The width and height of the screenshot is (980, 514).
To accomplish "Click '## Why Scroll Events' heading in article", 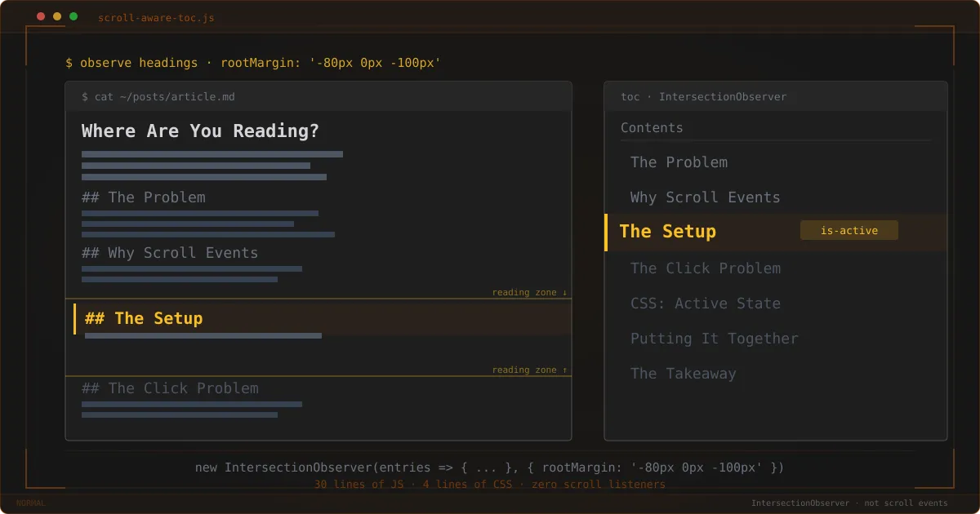I will pos(170,253).
